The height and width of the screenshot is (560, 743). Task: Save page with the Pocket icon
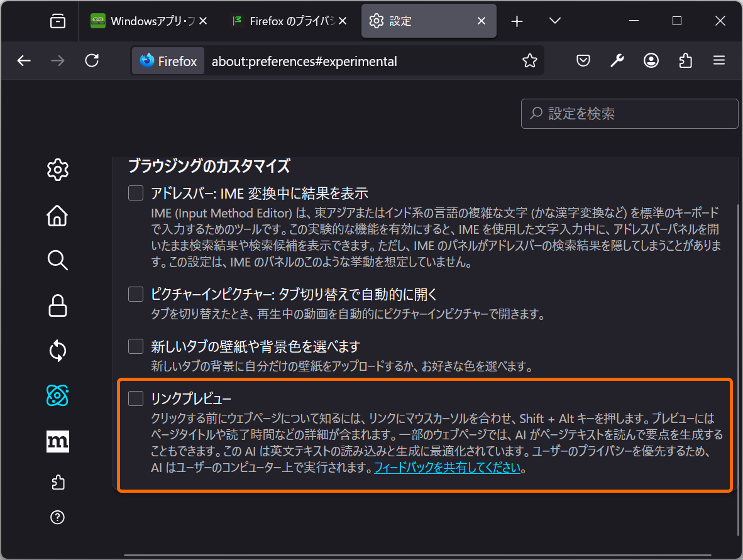coord(583,60)
